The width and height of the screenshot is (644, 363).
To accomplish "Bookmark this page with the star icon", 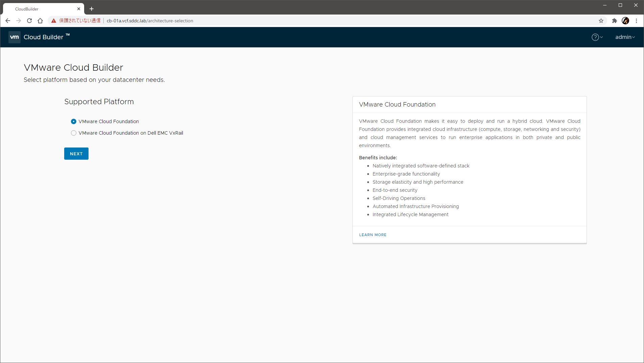I will 601,21.
